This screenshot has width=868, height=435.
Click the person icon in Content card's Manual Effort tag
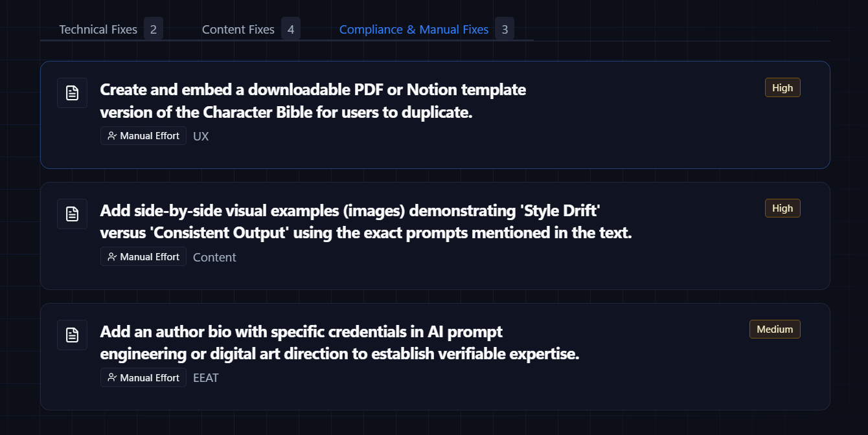(112, 257)
